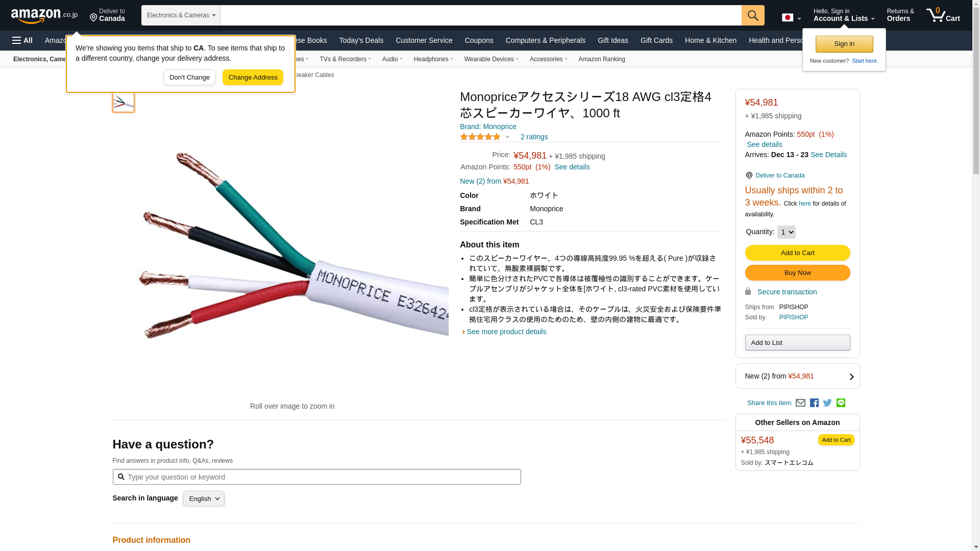Select English search language dropdown
Screen dimensions: 980x551
[204, 499]
